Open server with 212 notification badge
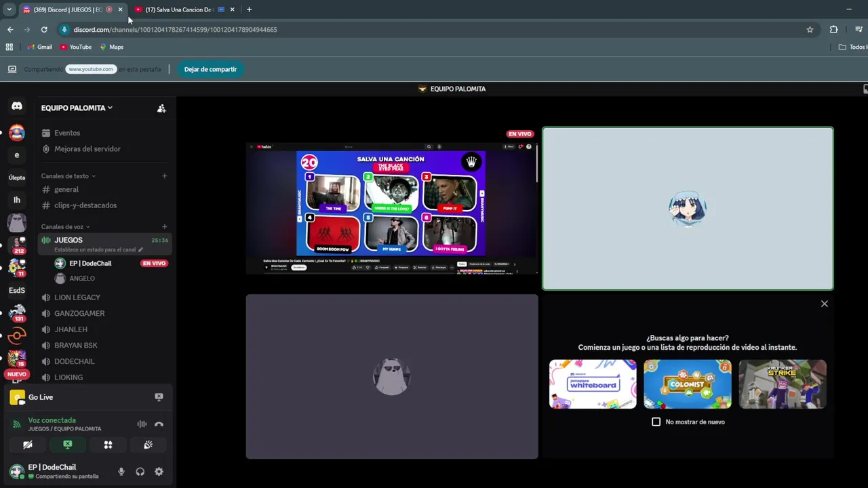 click(x=17, y=245)
